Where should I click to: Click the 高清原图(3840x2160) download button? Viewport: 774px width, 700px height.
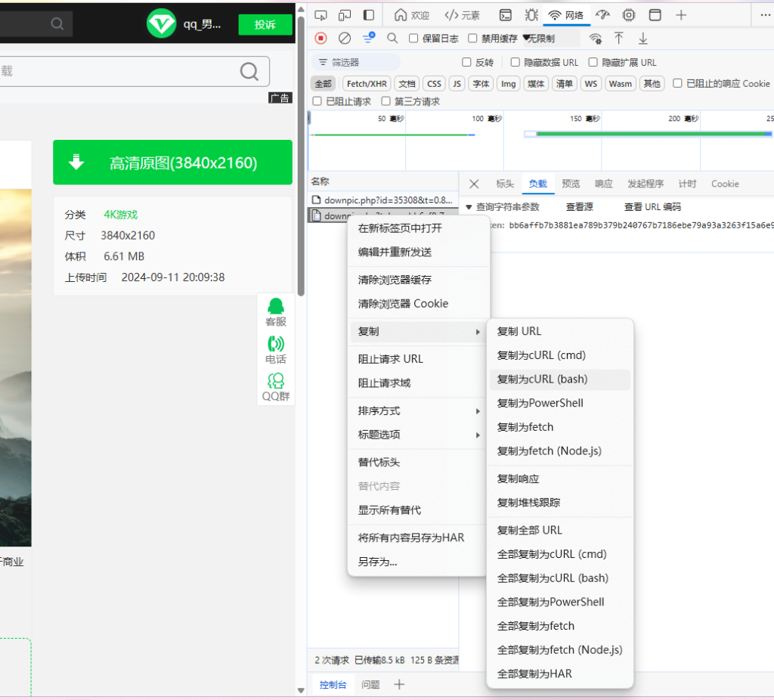(x=172, y=162)
